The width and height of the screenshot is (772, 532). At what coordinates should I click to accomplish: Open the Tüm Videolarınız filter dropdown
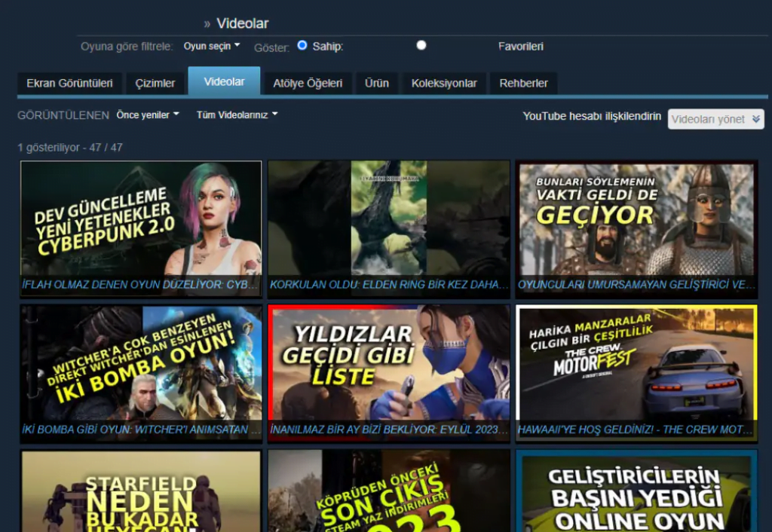237,115
